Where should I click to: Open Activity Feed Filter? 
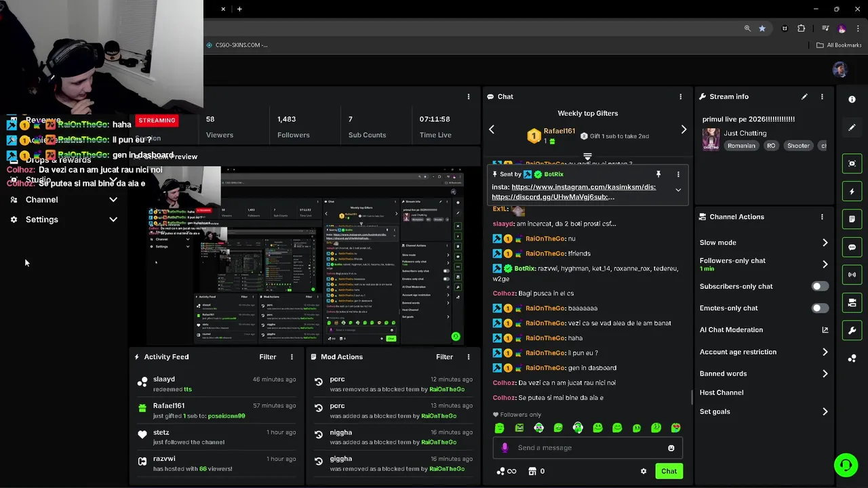point(268,357)
